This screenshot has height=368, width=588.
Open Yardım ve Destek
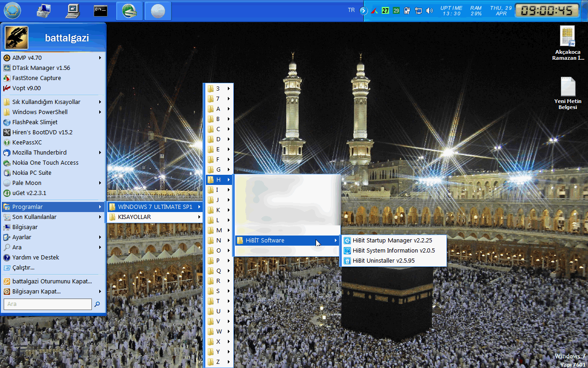pos(53,258)
